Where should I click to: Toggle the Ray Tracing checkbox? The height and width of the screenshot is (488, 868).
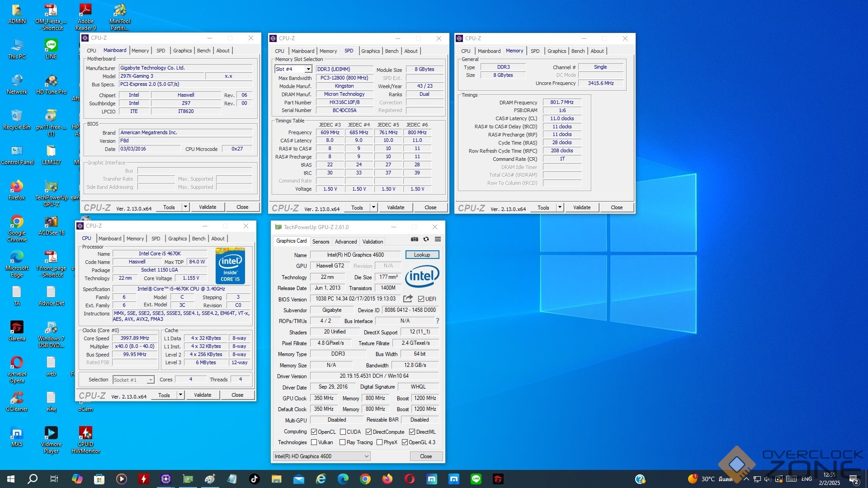(x=342, y=442)
